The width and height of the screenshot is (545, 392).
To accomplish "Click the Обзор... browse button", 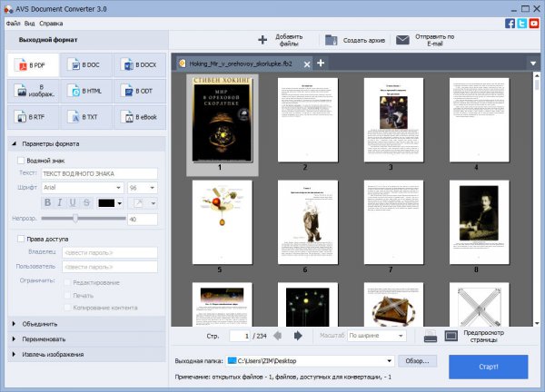I will pos(417,361).
